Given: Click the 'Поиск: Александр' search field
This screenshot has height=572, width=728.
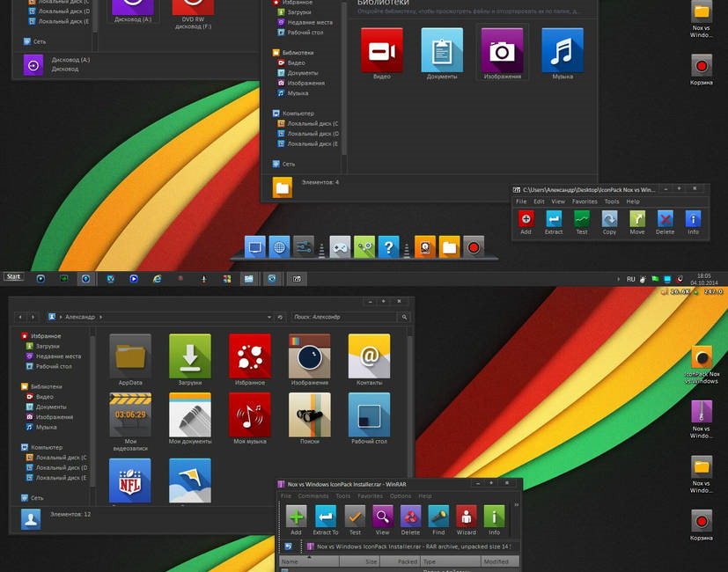Looking at the screenshot, I should (345, 317).
